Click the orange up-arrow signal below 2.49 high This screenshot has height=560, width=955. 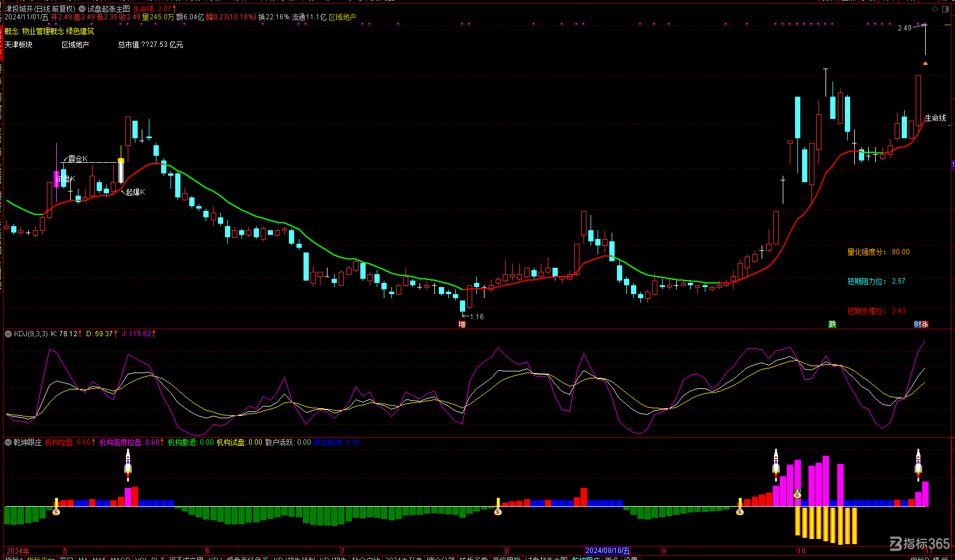(x=925, y=63)
